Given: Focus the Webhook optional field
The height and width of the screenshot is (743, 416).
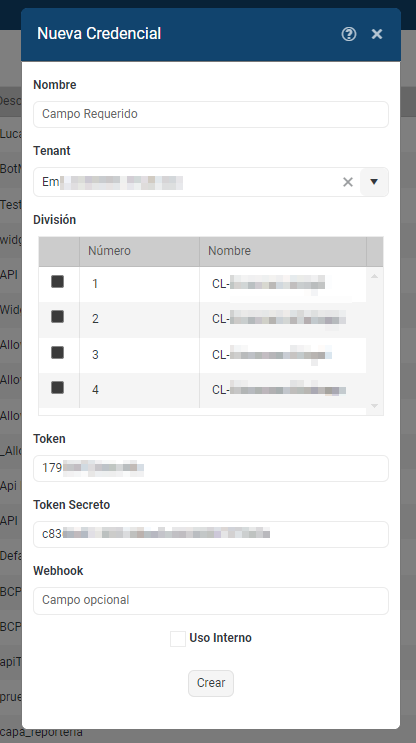Looking at the screenshot, I should (211, 600).
